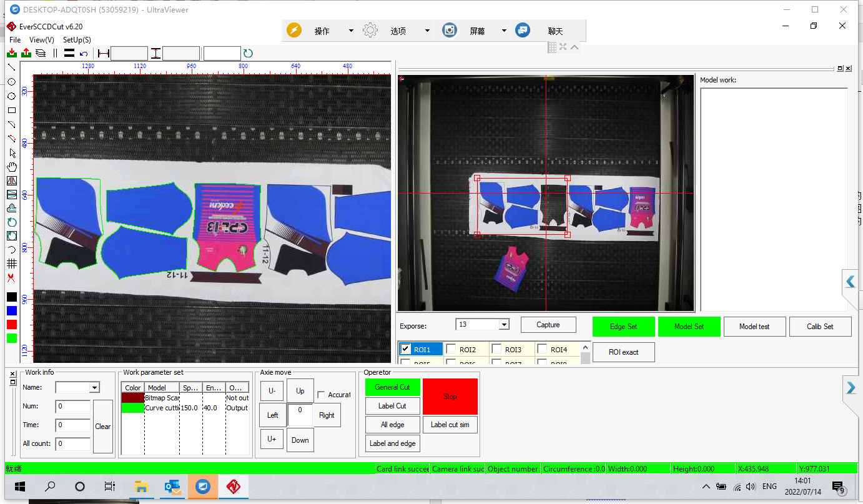863x504 pixels.
Task: Select the green color swatch in the left toolbar
Action: tap(12, 338)
